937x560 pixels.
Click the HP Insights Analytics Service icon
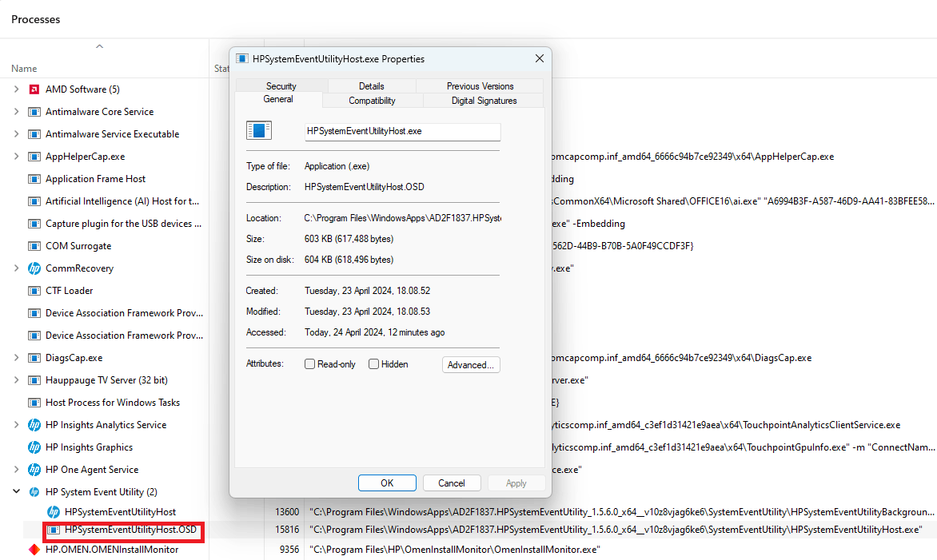click(34, 425)
